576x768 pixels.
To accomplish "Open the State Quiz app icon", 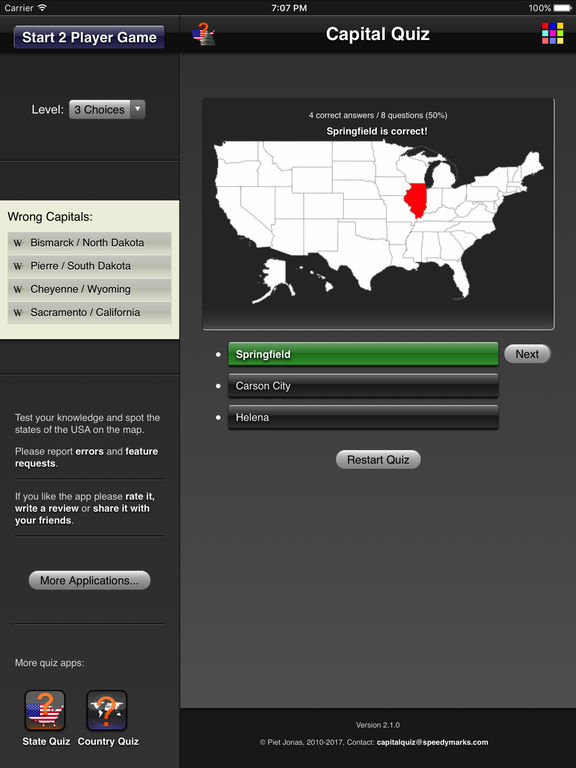I will coord(45,710).
